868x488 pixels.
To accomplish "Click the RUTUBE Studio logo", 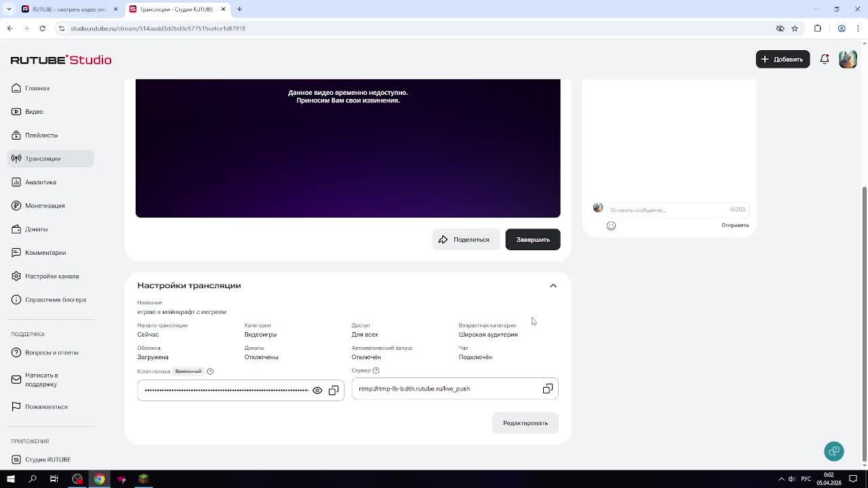I will point(61,60).
